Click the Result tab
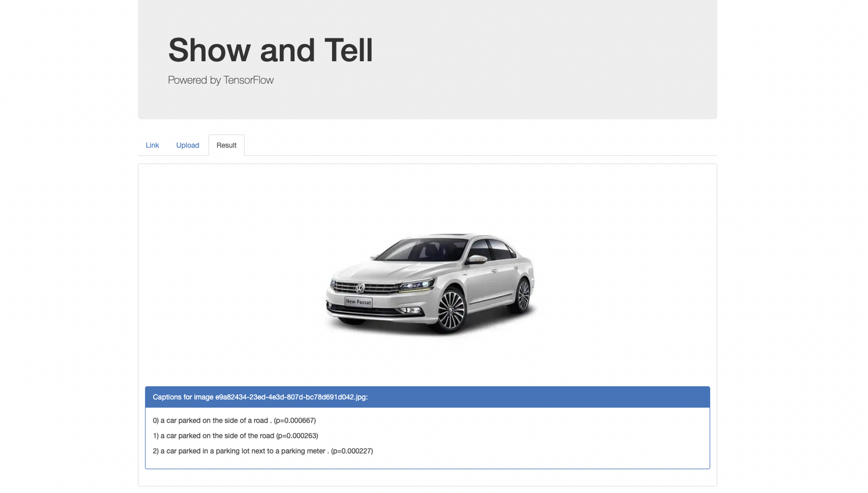 click(x=227, y=145)
